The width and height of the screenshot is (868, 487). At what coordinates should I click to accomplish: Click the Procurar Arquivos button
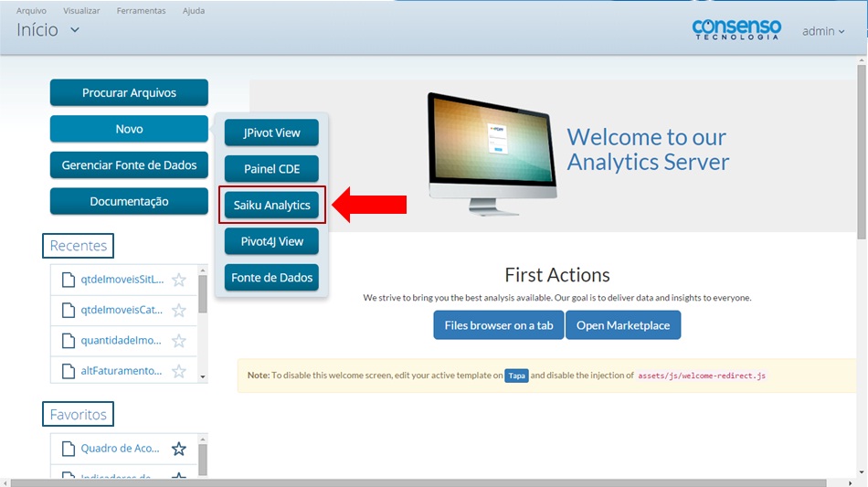coord(129,92)
